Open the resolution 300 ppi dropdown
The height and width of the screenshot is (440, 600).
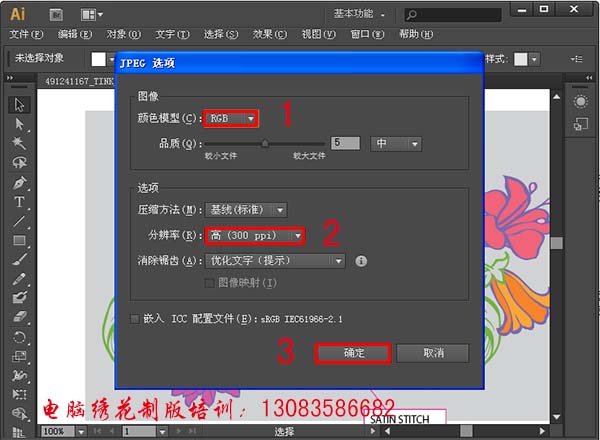pos(255,236)
